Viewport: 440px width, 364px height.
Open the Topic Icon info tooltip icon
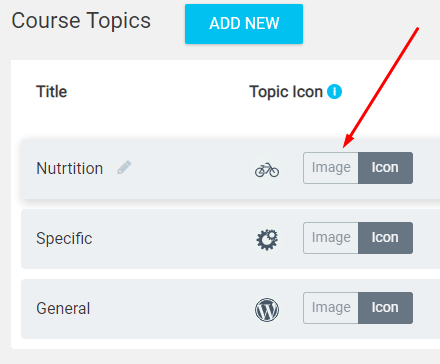(x=334, y=91)
